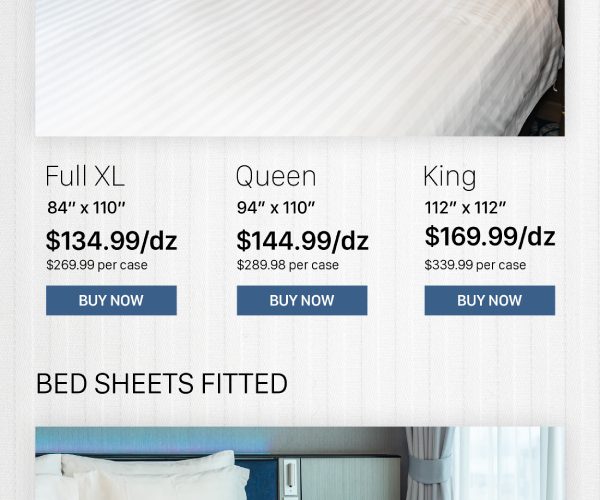Select the 84″ x 110″ dimensions text
This screenshot has height=500, width=600.
pyautogui.click(x=86, y=208)
